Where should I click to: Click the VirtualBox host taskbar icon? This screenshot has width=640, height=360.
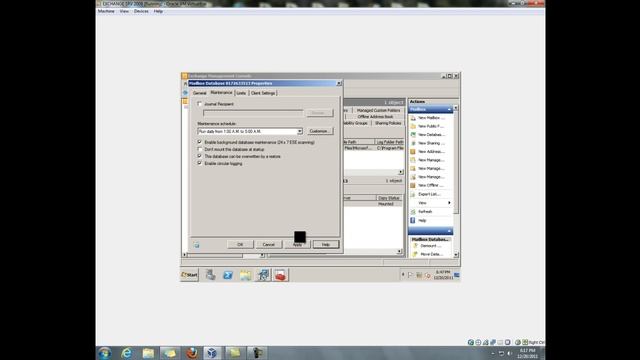pos(212,353)
